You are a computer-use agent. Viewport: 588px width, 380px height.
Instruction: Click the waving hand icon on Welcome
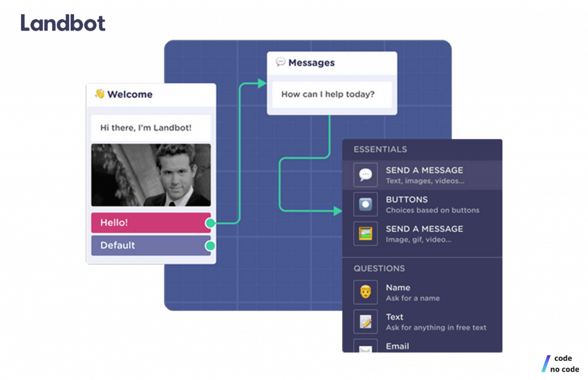tap(99, 94)
